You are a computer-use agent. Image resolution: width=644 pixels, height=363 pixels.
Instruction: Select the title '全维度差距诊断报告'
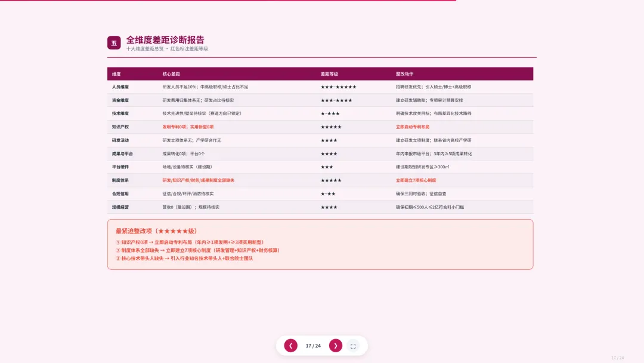point(165,40)
